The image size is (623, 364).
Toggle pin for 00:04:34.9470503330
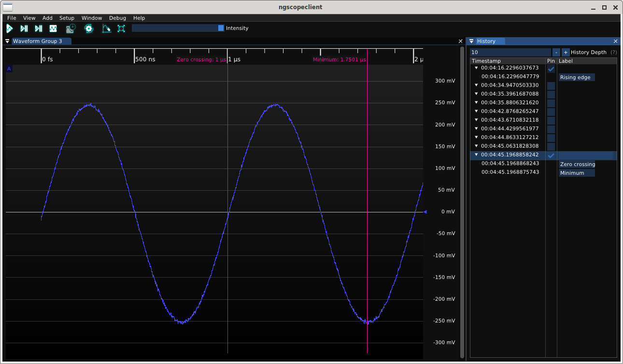pos(551,86)
